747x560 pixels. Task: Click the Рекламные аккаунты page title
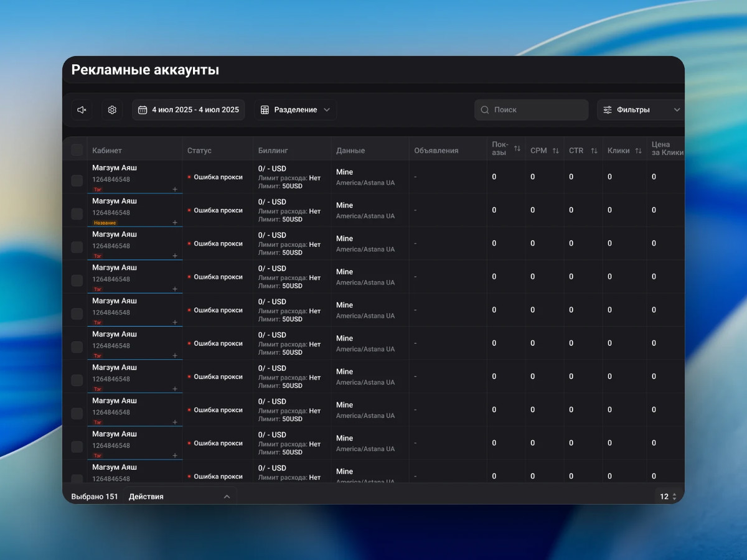pyautogui.click(x=145, y=70)
